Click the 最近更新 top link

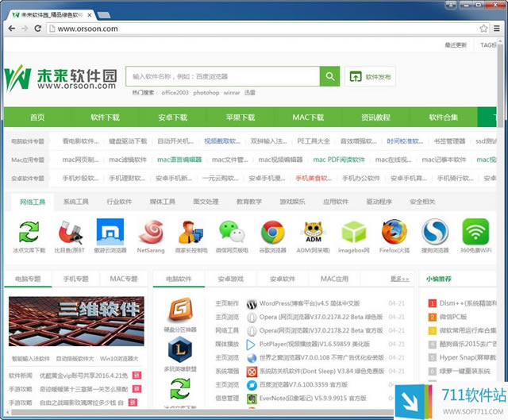pos(456,45)
